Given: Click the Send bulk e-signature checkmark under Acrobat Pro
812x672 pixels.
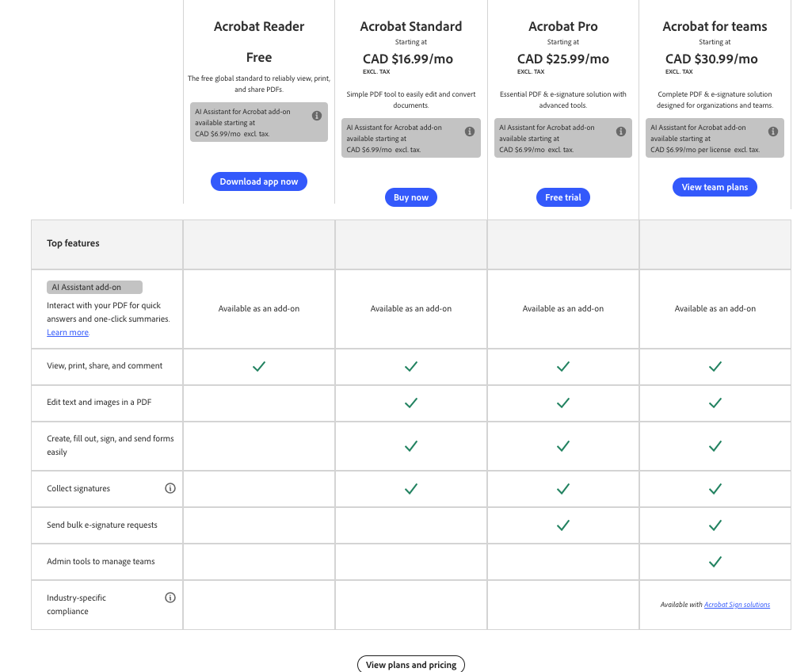Looking at the screenshot, I should pyautogui.click(x=562, y=525).
